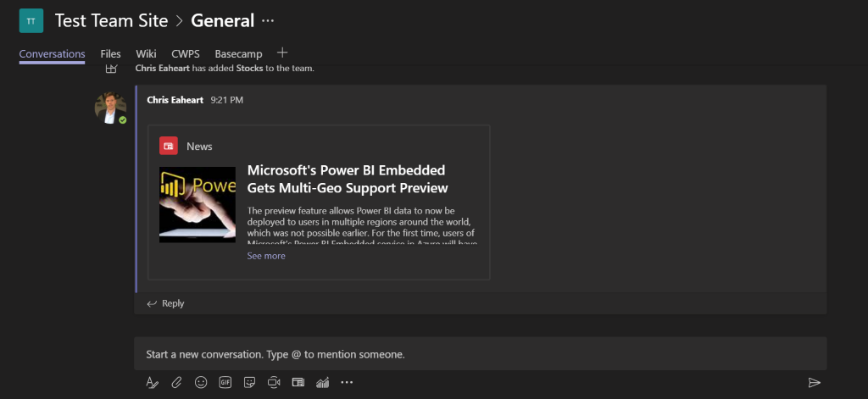The image size is (868, 399).
Task: Open the emoji picker
Action: point(201,383)
